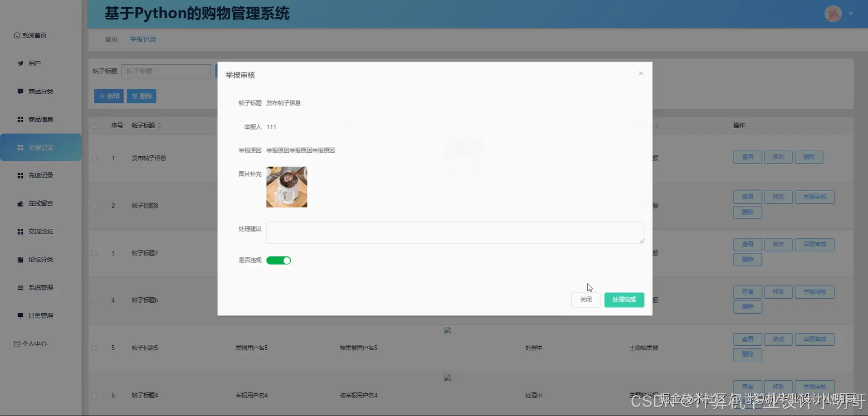
Task: Disable the 是否违规 switch
Action: pos(278,260)
